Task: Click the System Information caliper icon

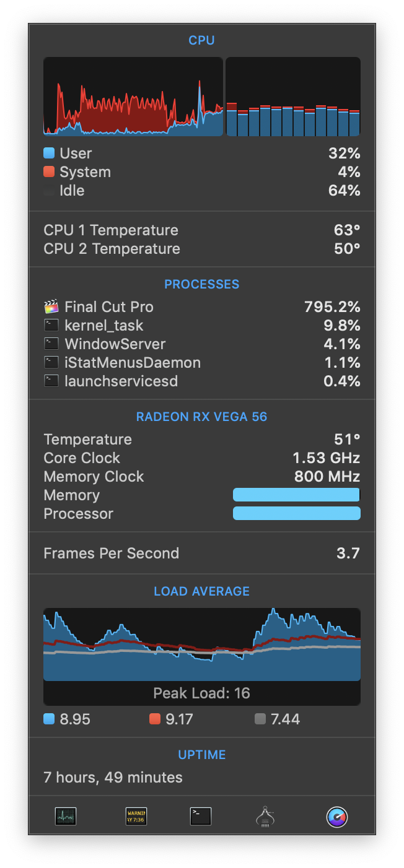Action: pyautogui.click(x=265, y=817)
